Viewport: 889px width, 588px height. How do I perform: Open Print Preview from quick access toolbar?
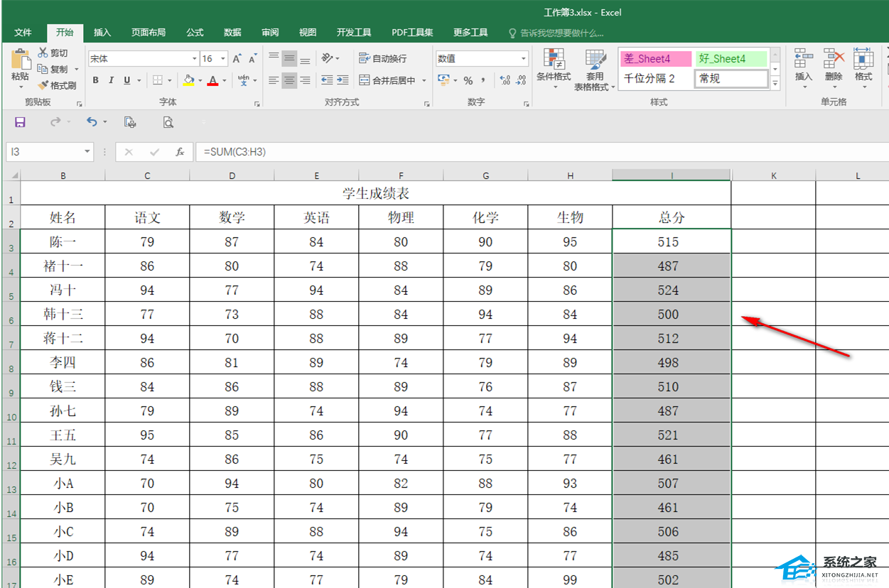coord(168,122)
